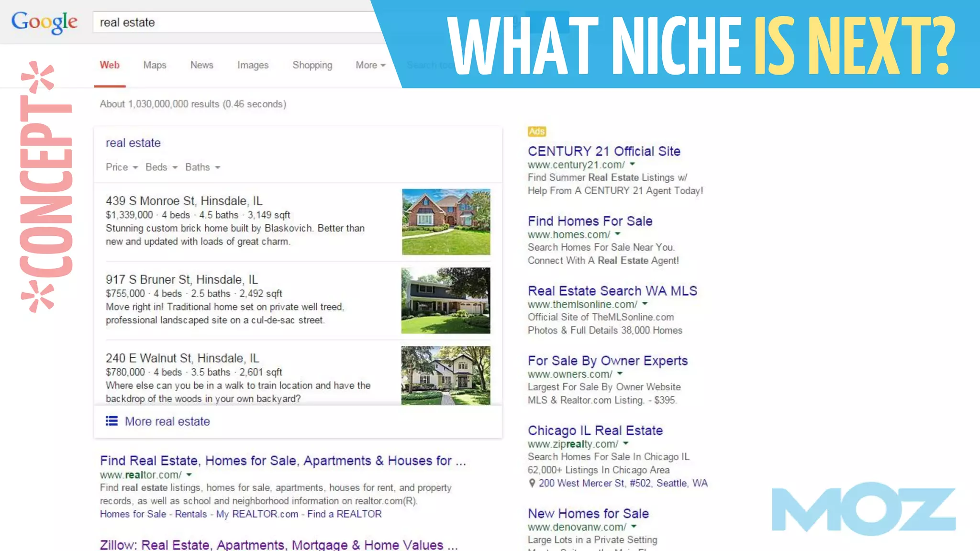Open the Find Homes For Sale ad

[590, 221]
